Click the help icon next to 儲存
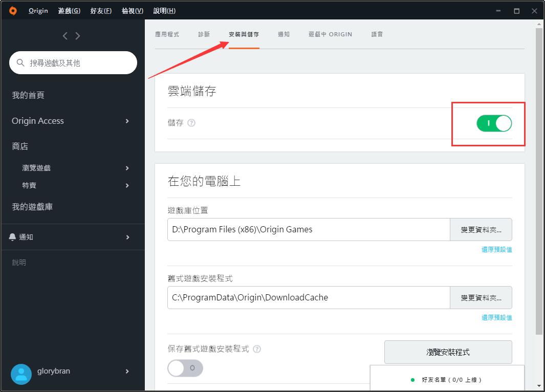The height and width of the screenshot is (392, 545). pos(192,123)
